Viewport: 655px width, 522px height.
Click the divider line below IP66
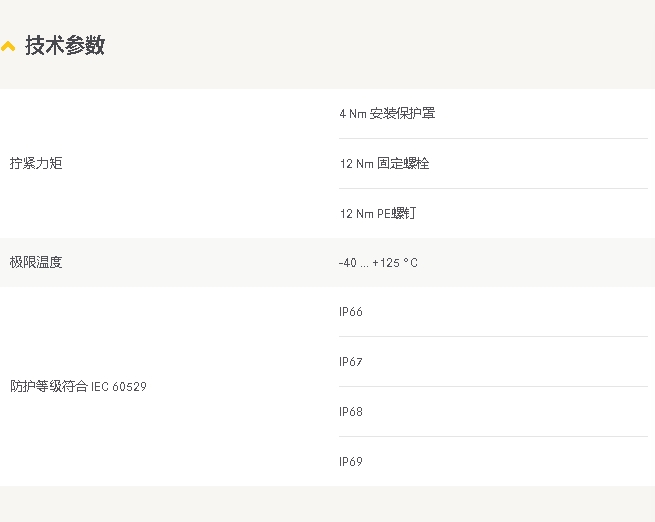(x=493, y=336)
